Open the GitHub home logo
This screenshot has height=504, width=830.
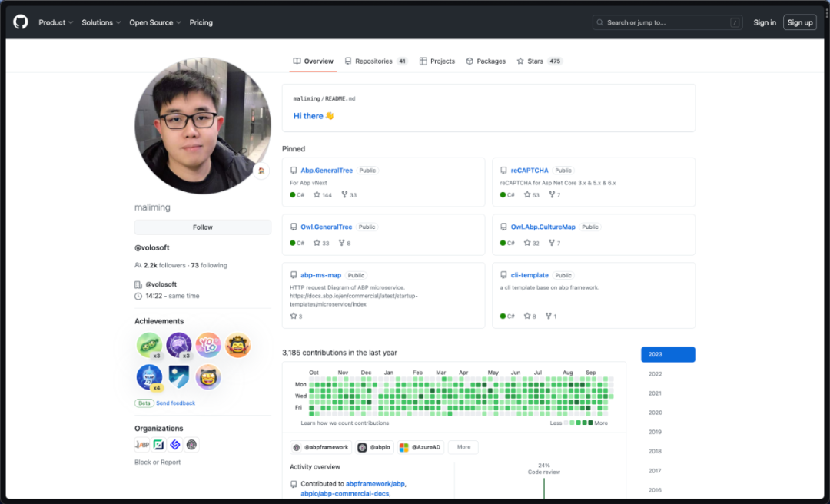click(21, 22)
